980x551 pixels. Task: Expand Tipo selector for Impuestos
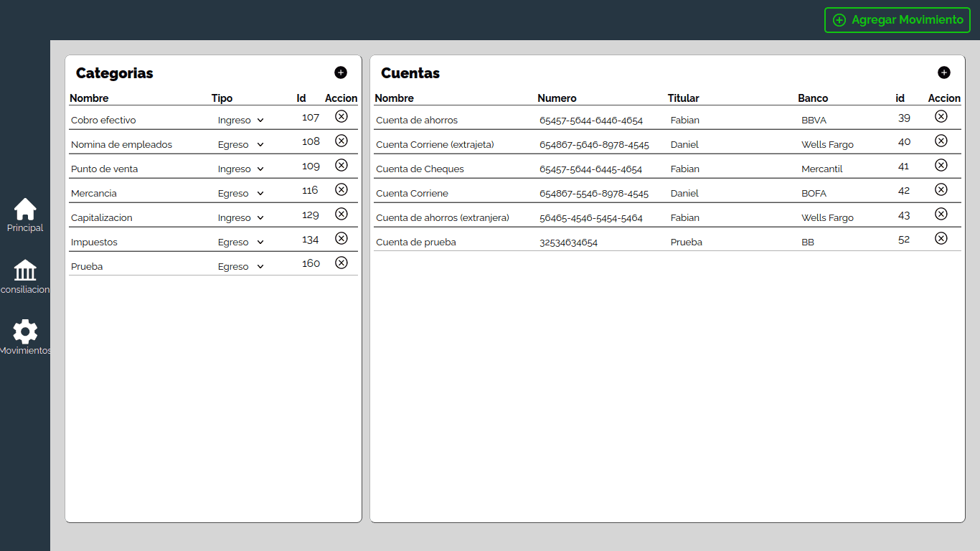(241, 242)
